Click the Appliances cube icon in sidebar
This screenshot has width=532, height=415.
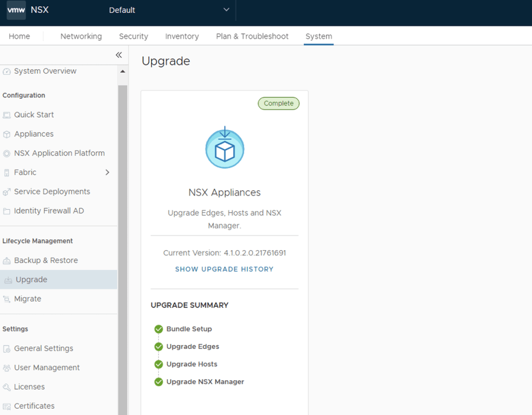(7, 134)
